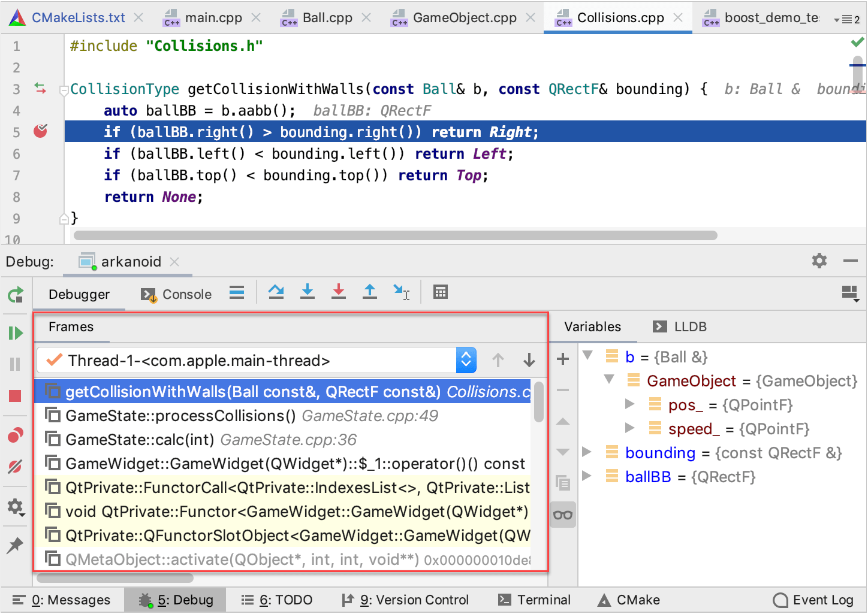Pin the debug tab
The image size is (868, 614).
point(15,545)
